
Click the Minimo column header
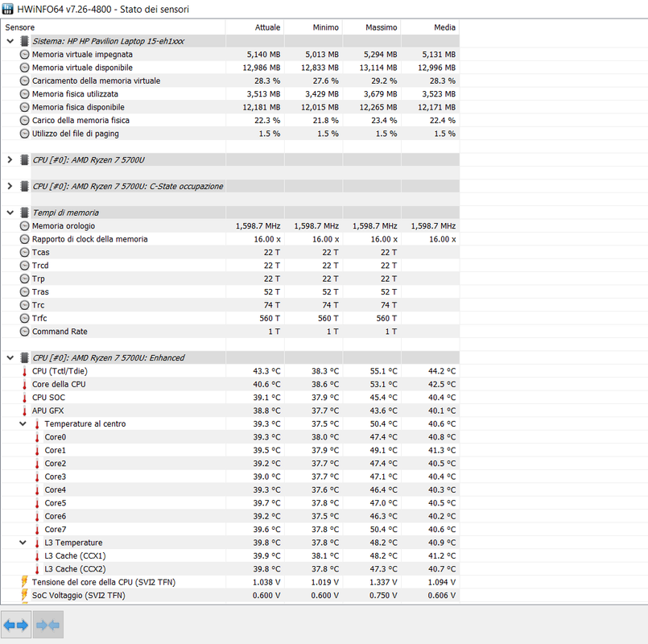pyautogui.click(x=313, y=27)
